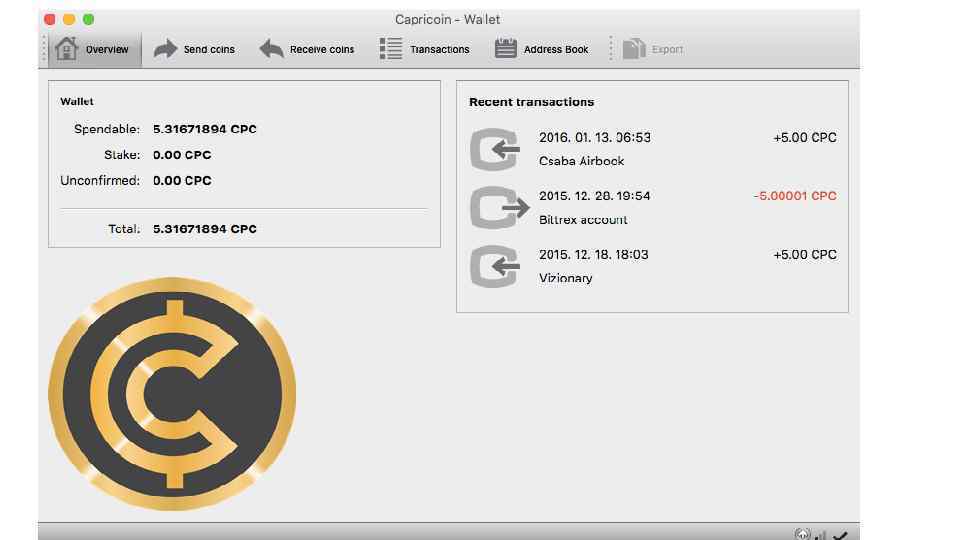Open the Address Book tab

541,49
